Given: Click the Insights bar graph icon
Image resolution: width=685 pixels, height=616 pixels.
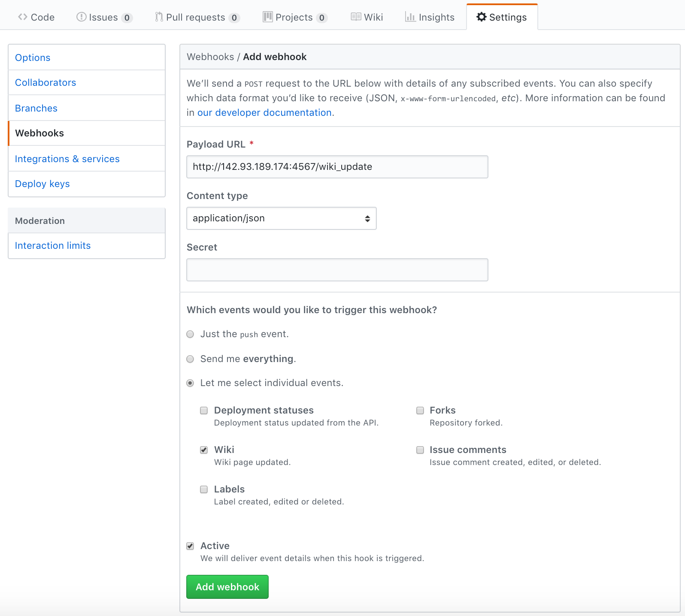Looking at the screenshot, I should tap(410, 17).
